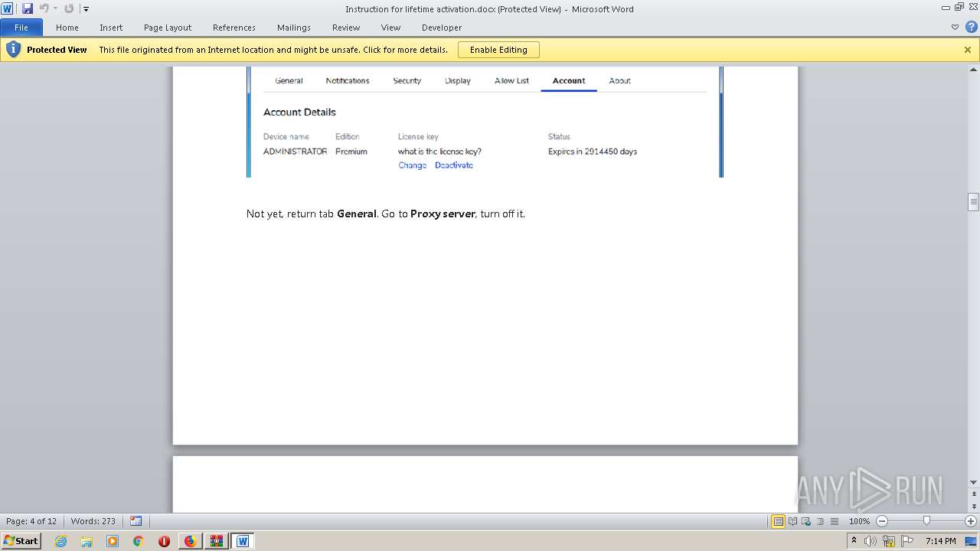Click the scrollbar down arrow

(x=974, y=482)
